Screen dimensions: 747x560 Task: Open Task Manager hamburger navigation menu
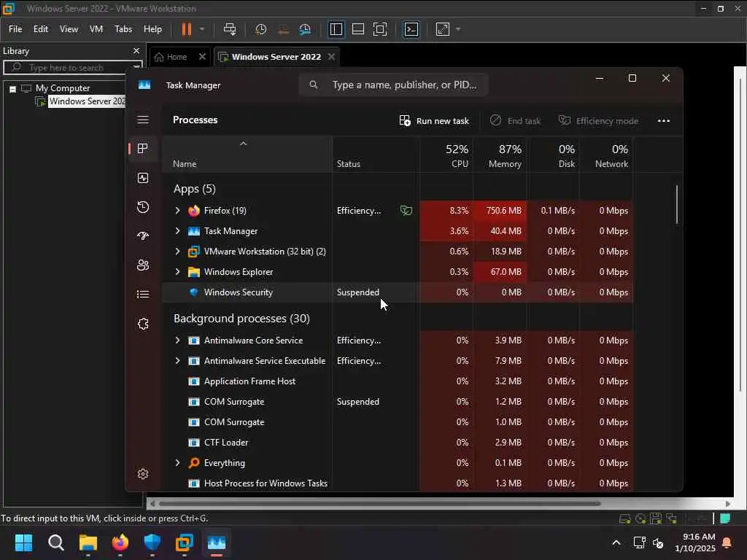click(143, 120)
